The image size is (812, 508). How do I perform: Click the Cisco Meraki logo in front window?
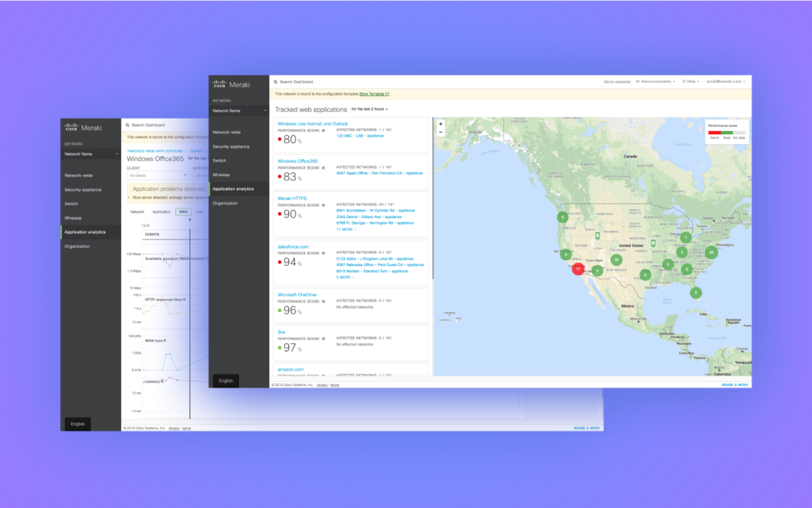[231, 84]
